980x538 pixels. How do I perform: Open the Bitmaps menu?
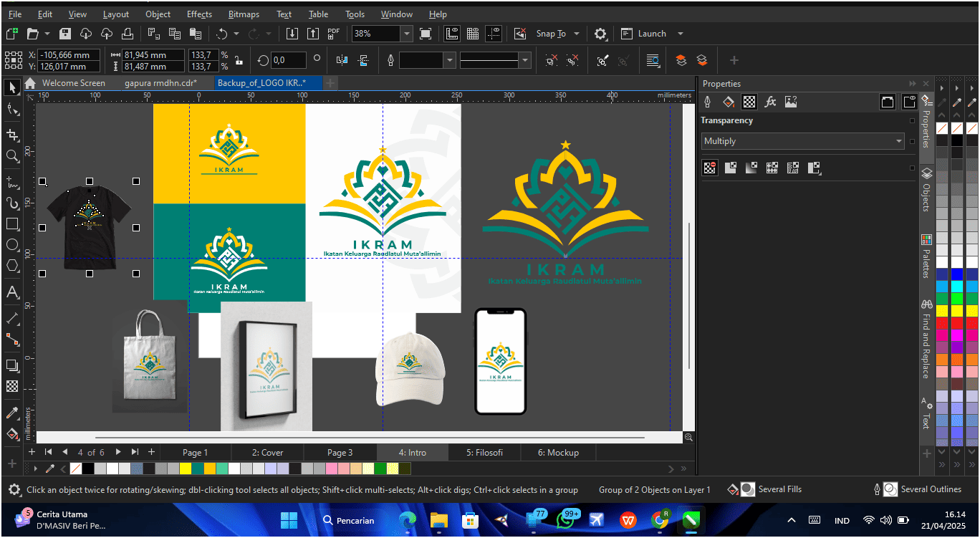(244, 14)
